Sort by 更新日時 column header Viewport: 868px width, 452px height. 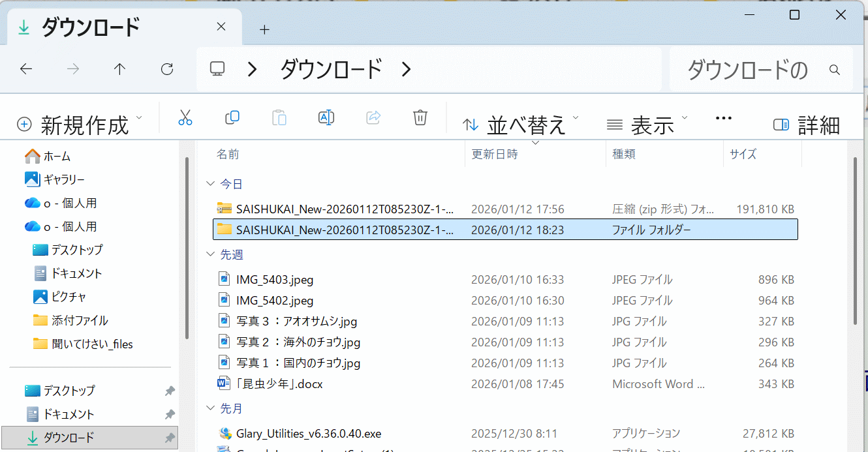point(495,155)
